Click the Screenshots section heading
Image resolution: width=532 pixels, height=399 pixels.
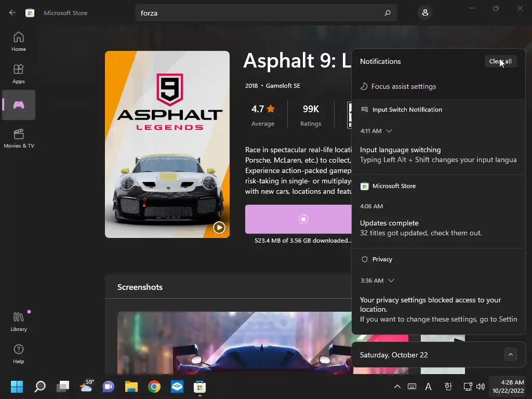140,287
